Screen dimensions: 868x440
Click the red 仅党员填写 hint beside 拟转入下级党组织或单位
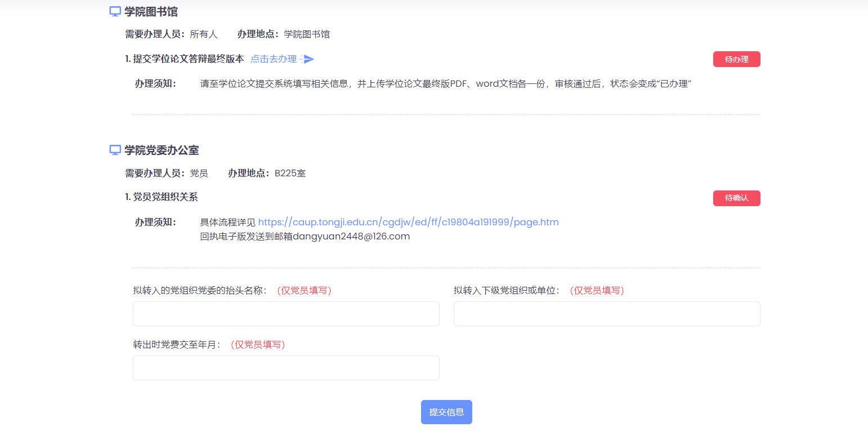(597, 291)
